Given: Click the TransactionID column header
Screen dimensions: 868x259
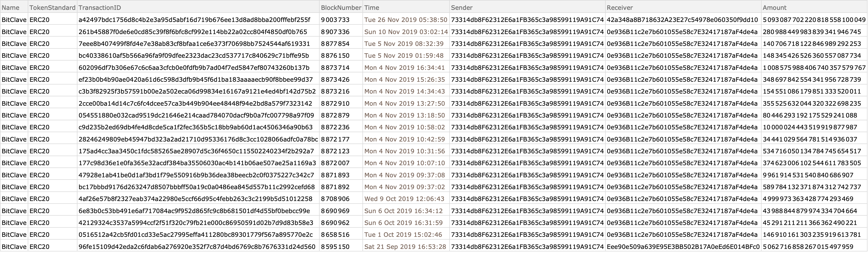Looking at the screenshot, I should coord(198,7).
